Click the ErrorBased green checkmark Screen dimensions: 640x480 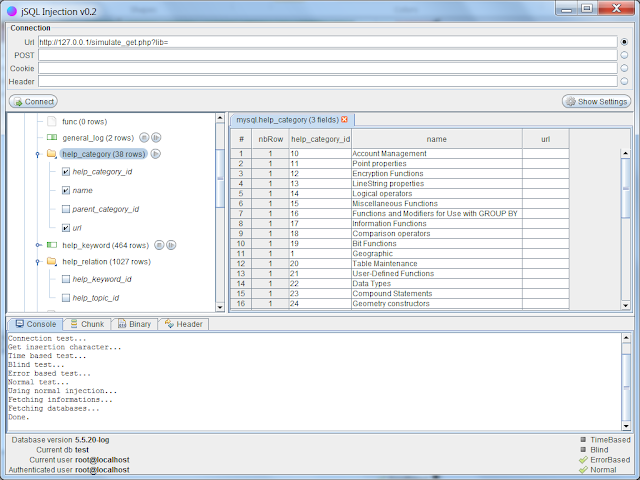click(583, 460)
